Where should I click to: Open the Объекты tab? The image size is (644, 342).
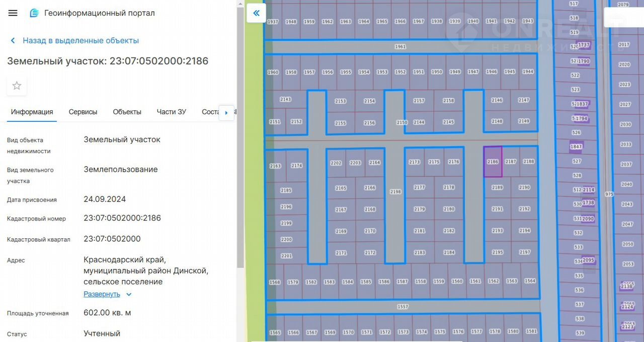point(127,112)
